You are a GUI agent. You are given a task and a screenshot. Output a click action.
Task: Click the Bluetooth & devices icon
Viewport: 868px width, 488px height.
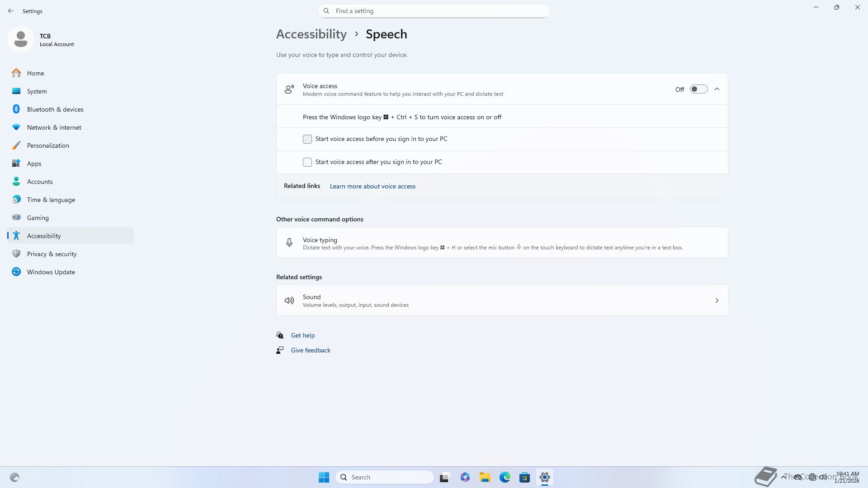[x=16, y=109]
